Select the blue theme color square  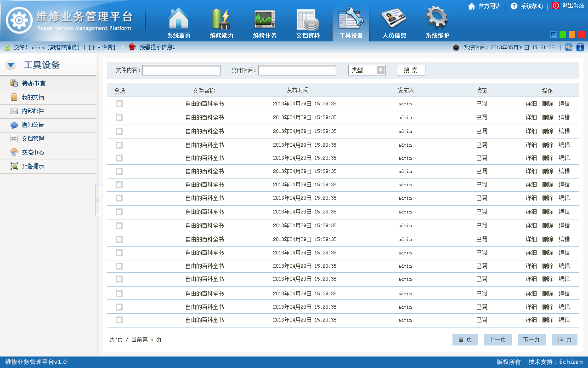pyautogui.click(x=554, y=34)
